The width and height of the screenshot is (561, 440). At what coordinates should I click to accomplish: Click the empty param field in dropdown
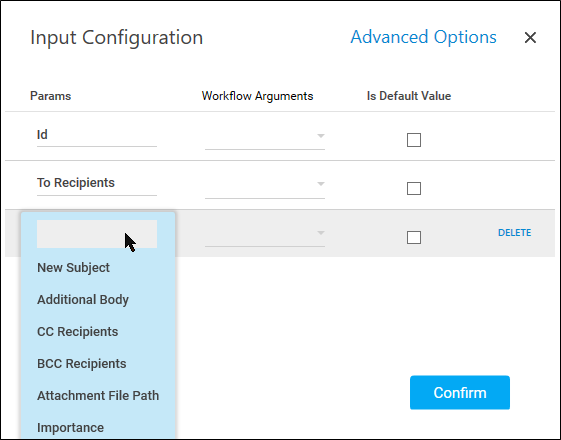97,234
